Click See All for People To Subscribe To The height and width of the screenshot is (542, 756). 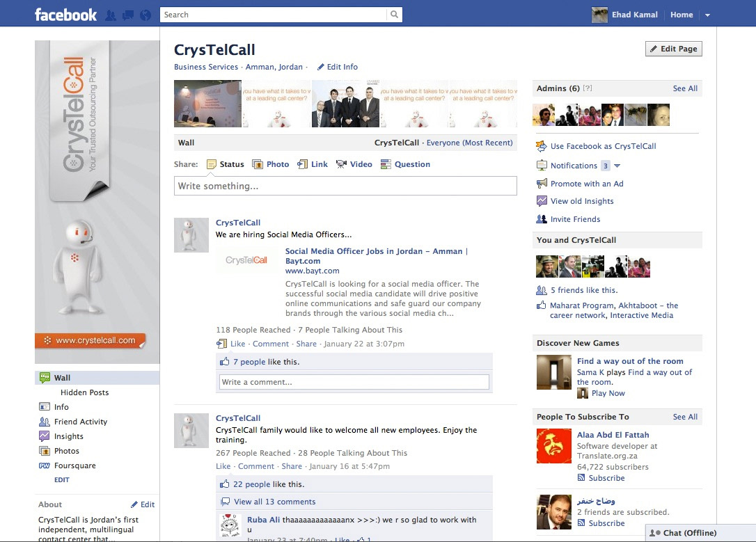(x=685, y=417)
